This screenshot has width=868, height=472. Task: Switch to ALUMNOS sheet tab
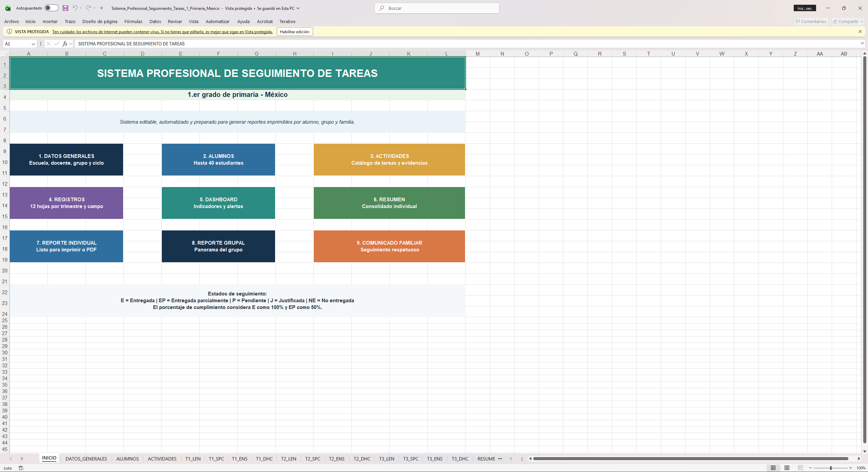point(128,459)
